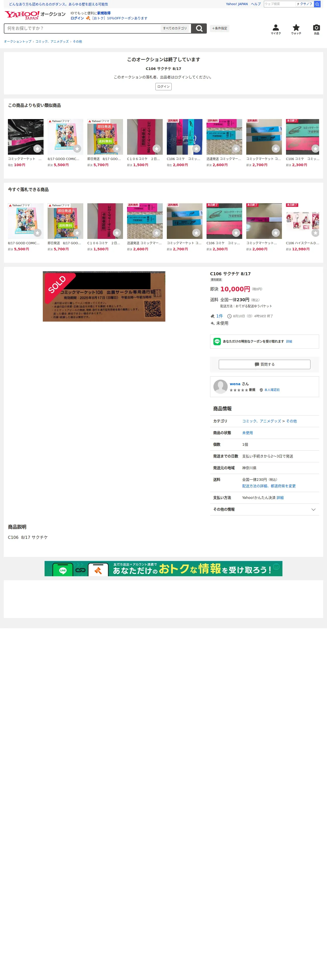Toggle watch star on similar 1,500円 item

click(156, 149)
